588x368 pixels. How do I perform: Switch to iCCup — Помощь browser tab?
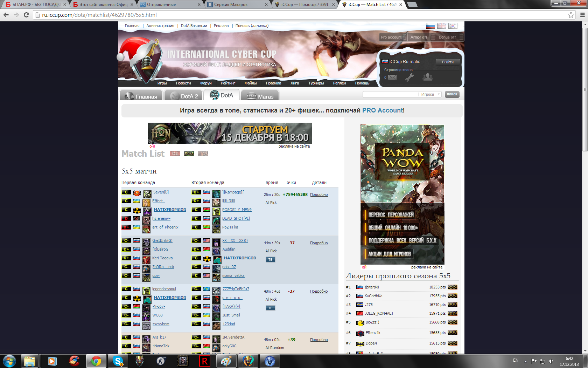click(x=304, y=5)
